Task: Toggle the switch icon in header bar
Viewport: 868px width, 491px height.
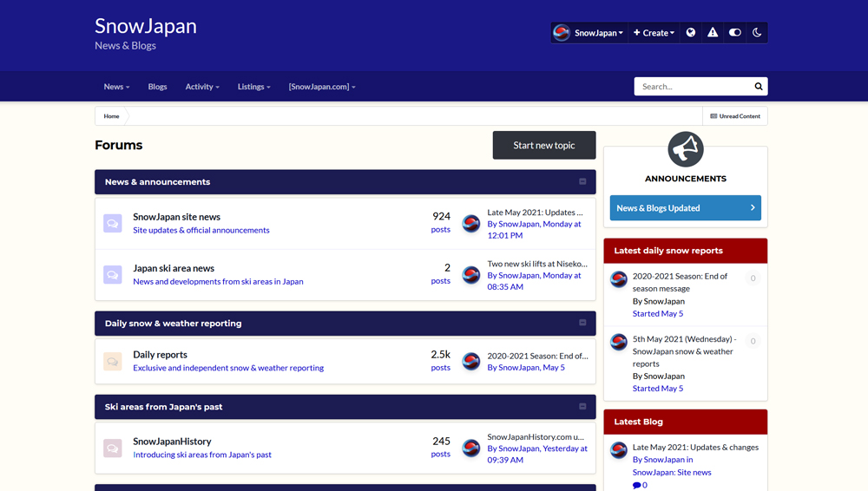Action: tap(735, 33)
